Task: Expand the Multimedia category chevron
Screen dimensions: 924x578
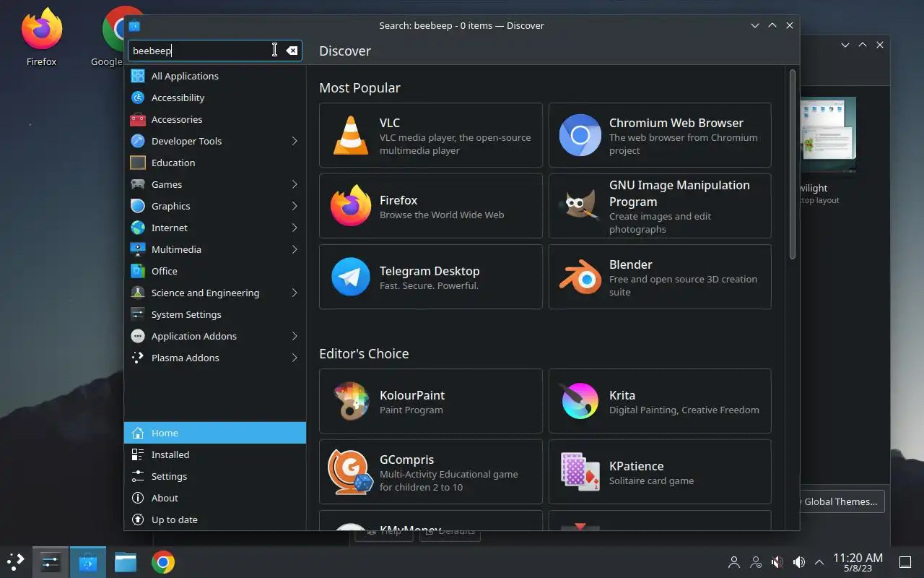Action: (295, 249)
